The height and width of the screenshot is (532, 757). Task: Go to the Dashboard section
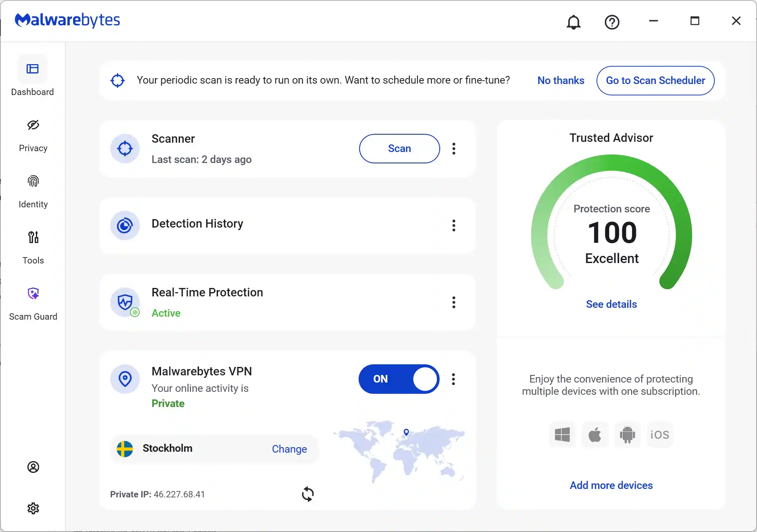pyautogui.click(x=33, y=76)
